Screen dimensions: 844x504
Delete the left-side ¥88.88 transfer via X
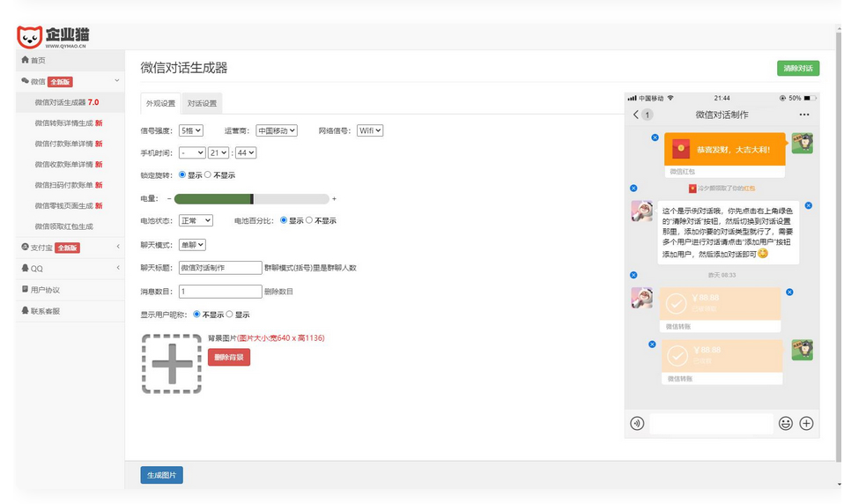(789, 292)
